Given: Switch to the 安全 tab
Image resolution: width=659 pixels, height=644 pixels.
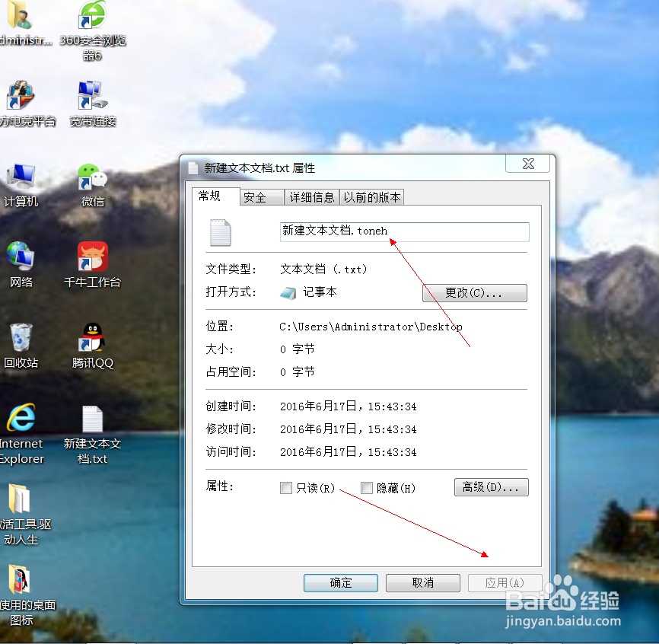Looking at the screenshot, I should point(261,196).
